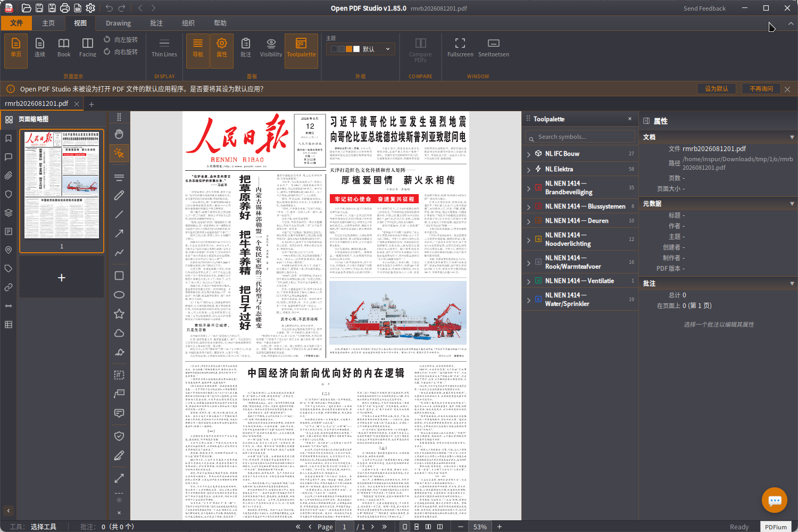
Task: Expand NL NEN 1414 — Deuren group
Action: tap(529, 221)
